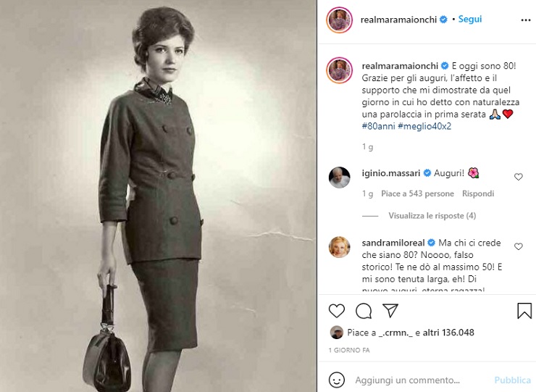Like iginio.massari's comment
Viewport: 536px width, 392px height.
[x=518, y=177]
